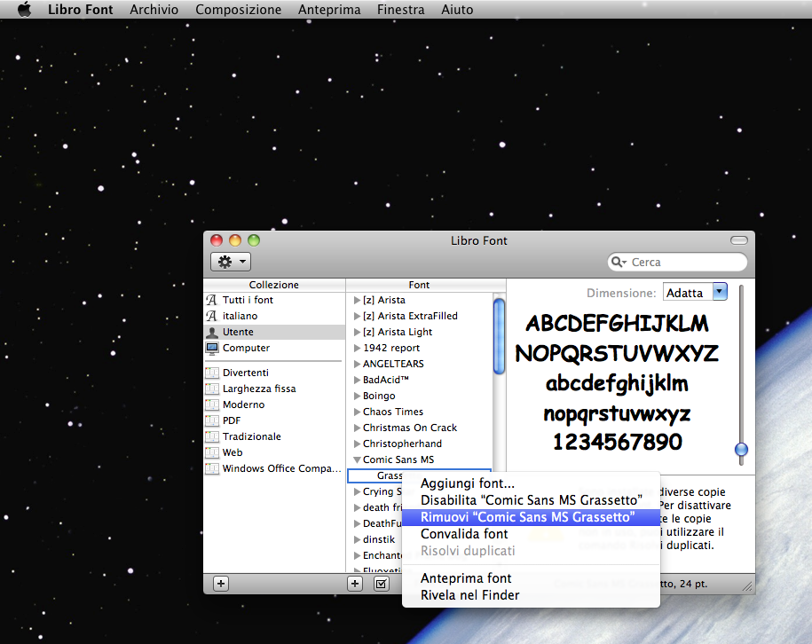This screenshot has width=812, height=644.
Task: Select the Web collection
Action: coord(274,452)
